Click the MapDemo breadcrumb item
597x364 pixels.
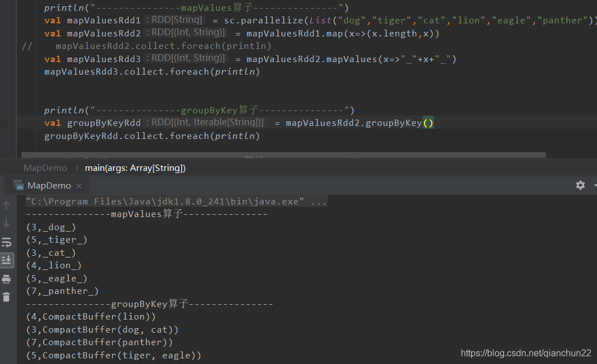[46, 168]
